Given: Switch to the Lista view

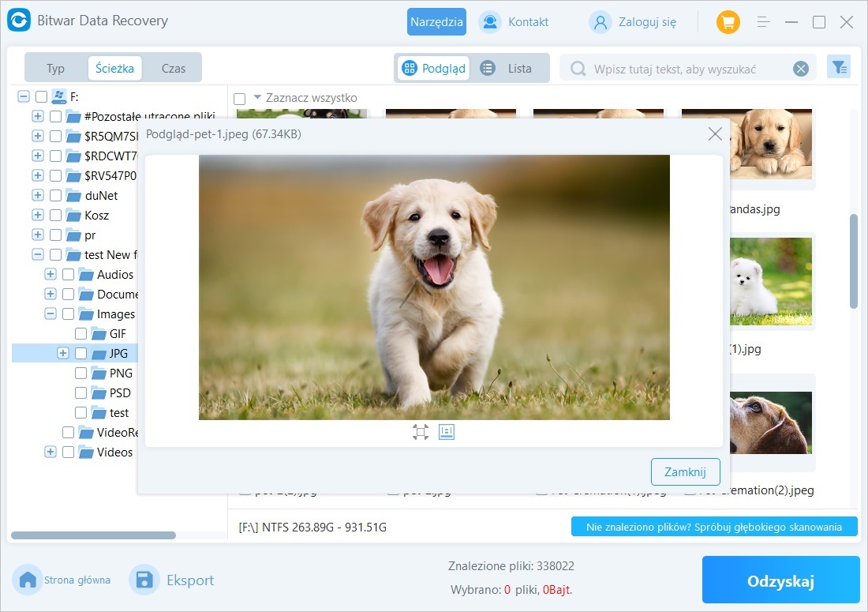Looking at the screenshot, I should pos(509,68).
